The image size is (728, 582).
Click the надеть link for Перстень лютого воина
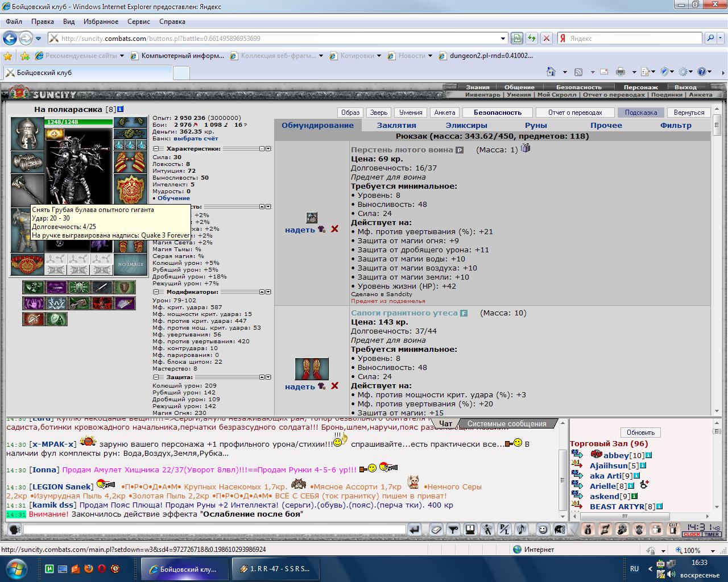pos(300,230)
